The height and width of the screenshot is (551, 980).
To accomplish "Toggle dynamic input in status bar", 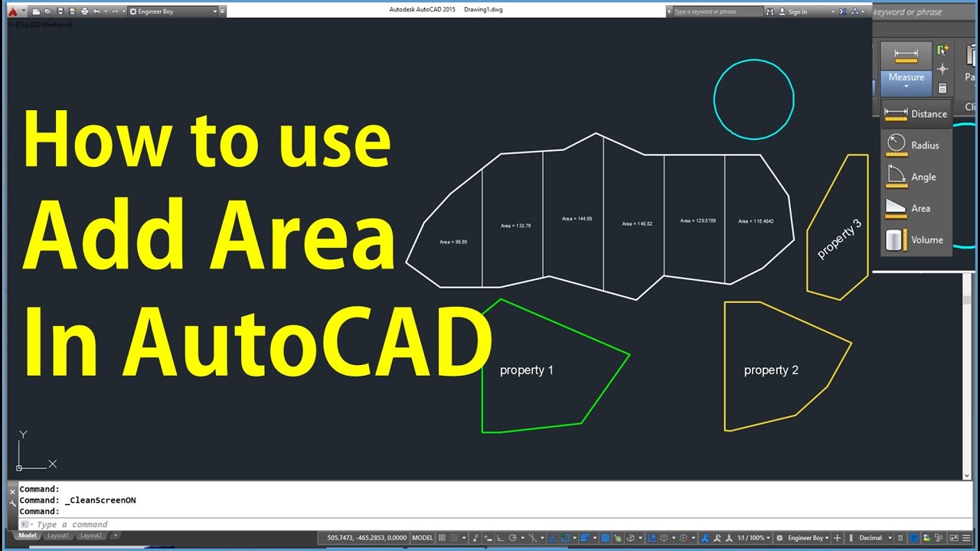I will click(488, 538).
